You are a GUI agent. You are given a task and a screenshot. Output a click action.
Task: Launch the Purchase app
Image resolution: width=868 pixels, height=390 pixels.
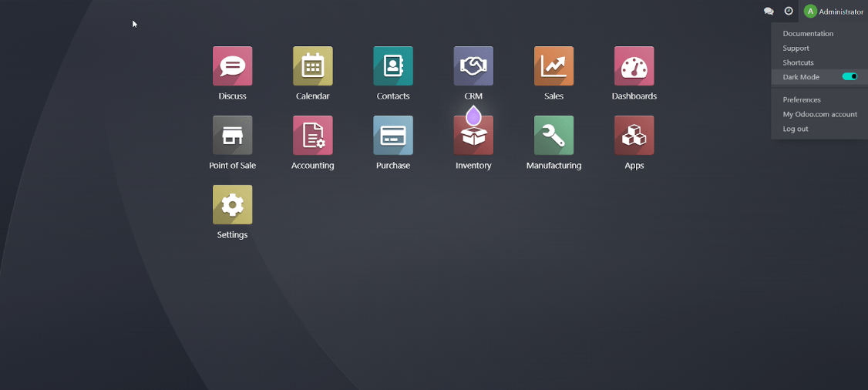tap(393, 135)
